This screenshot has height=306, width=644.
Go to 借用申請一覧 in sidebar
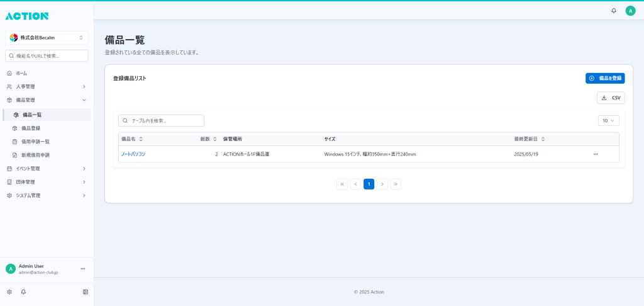(x=35, y=142)
